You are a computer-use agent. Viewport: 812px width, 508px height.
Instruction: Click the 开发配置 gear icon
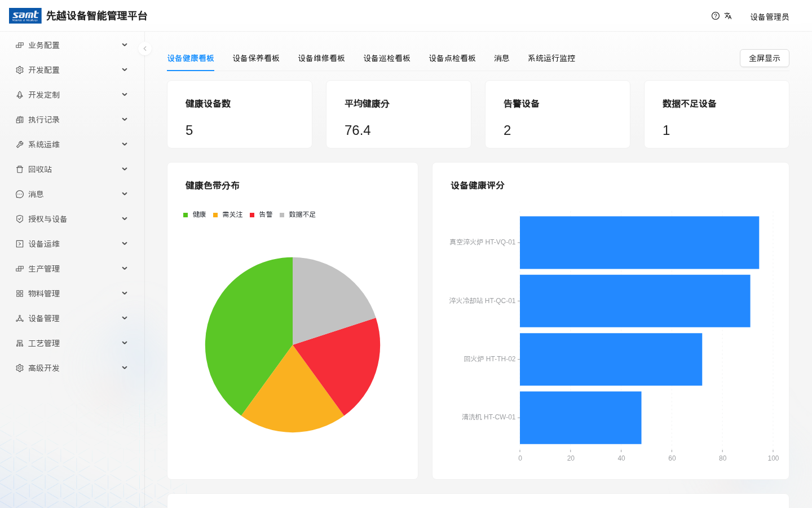coord(20,70)
